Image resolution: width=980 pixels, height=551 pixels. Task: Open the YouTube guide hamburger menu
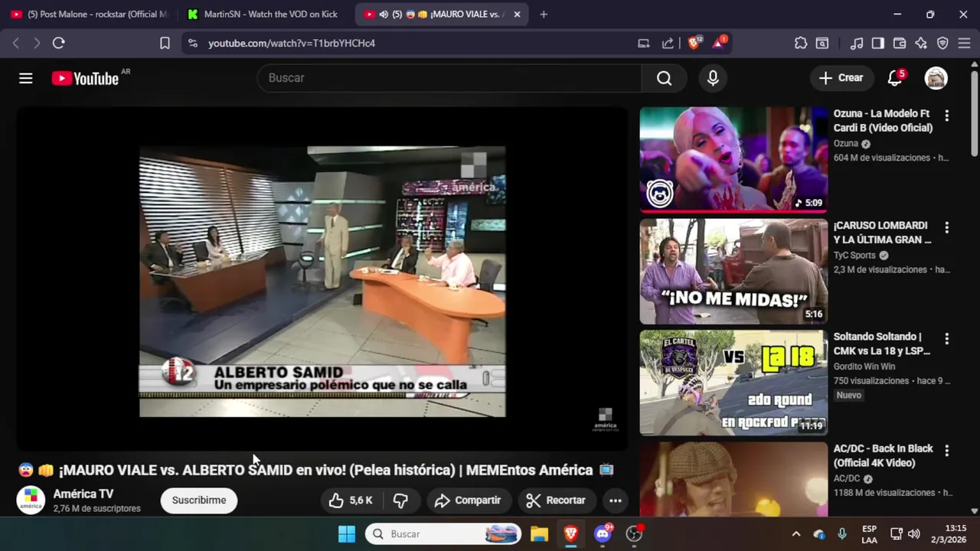tap(26, 78)
